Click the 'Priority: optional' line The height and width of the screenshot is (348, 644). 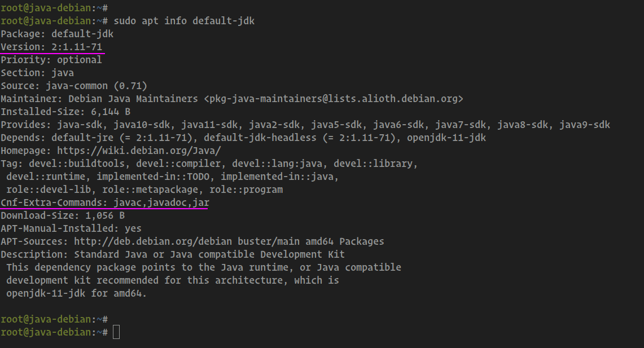(x=51, y=60)
